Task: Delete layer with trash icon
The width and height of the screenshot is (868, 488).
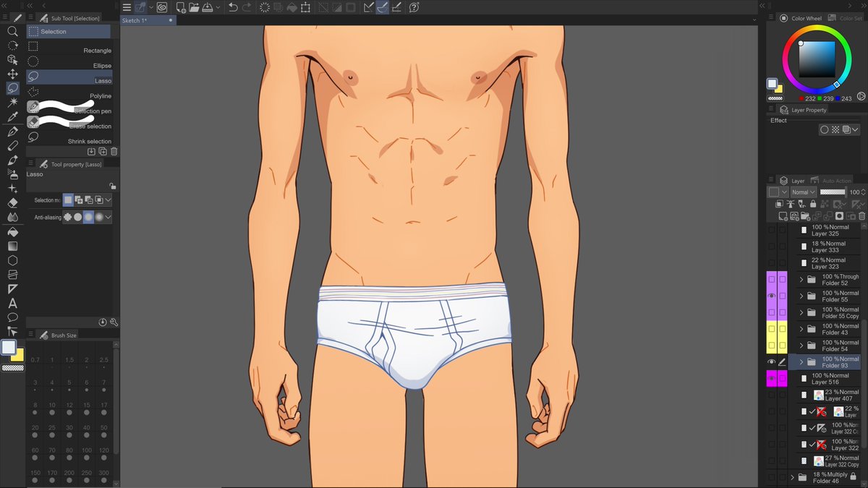Action: click(x=861, y=215)
